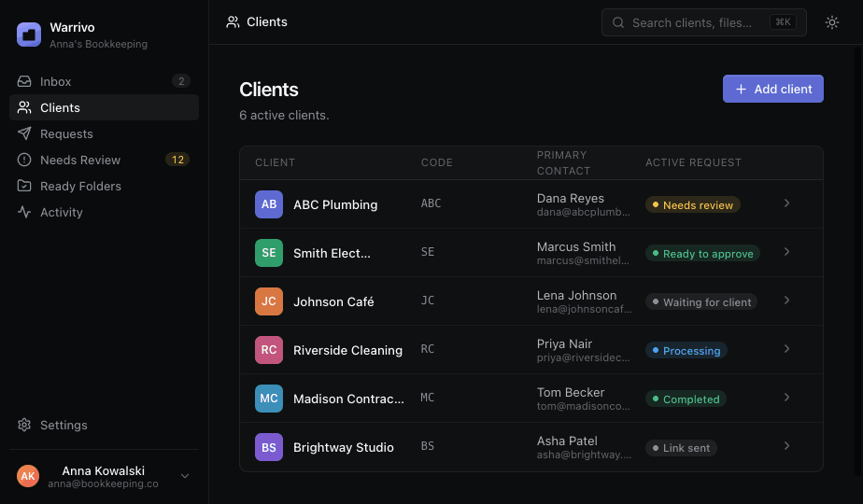Image resolution: width=863 pixels, height=504 pixels.
Task: Click the BS avatar for Brightway Studio
Action: [269, 447]
